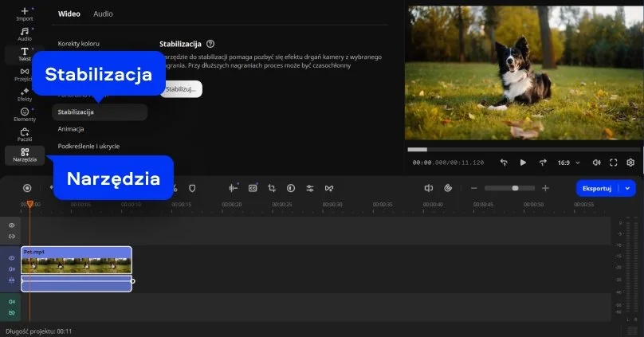Open the Elementy panel
Screen dimensions: 644x337
point(25,115)
